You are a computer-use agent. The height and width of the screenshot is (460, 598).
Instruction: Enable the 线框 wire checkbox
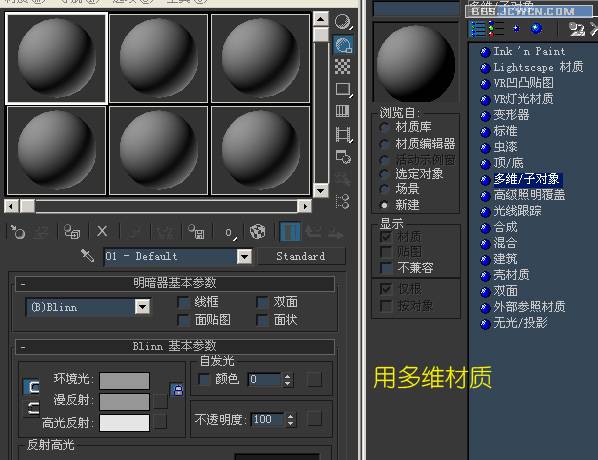click(184, 302)
